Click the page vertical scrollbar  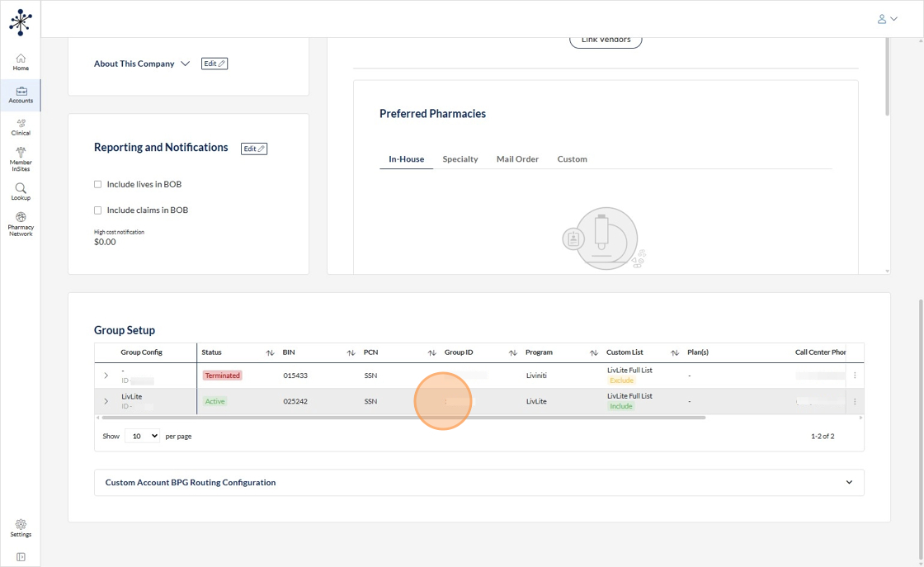pos(921,430)
